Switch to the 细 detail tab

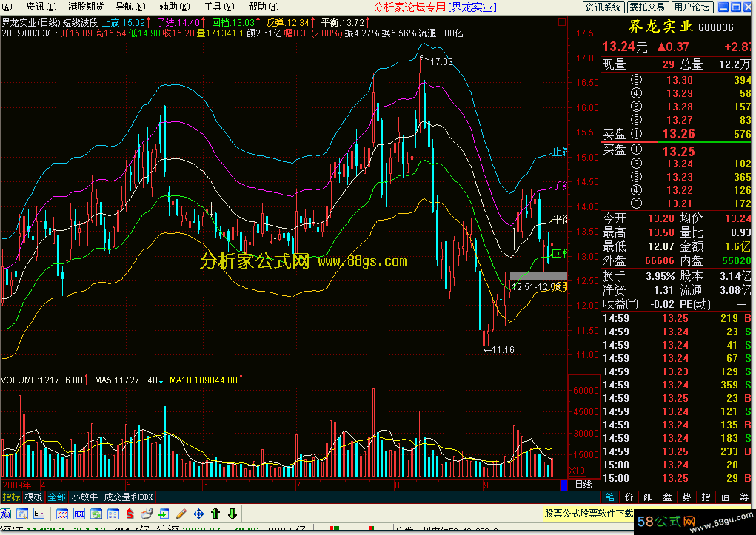point(649,497)
